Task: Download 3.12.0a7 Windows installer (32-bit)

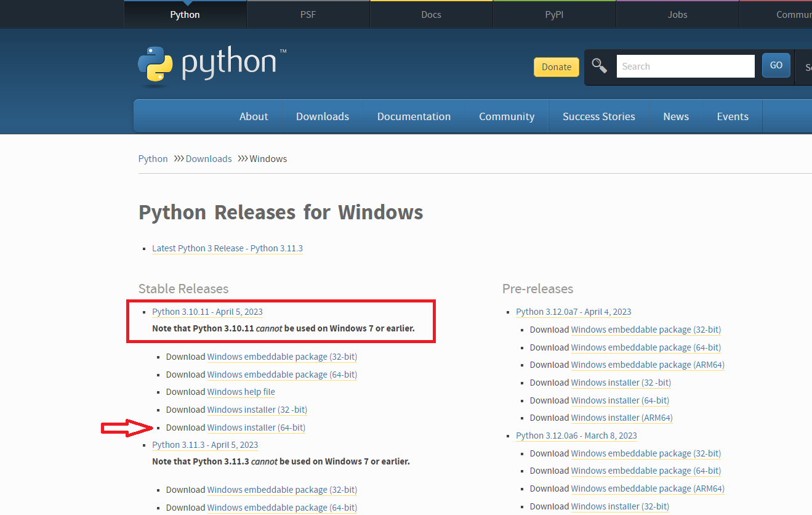Action: (621, 383)
